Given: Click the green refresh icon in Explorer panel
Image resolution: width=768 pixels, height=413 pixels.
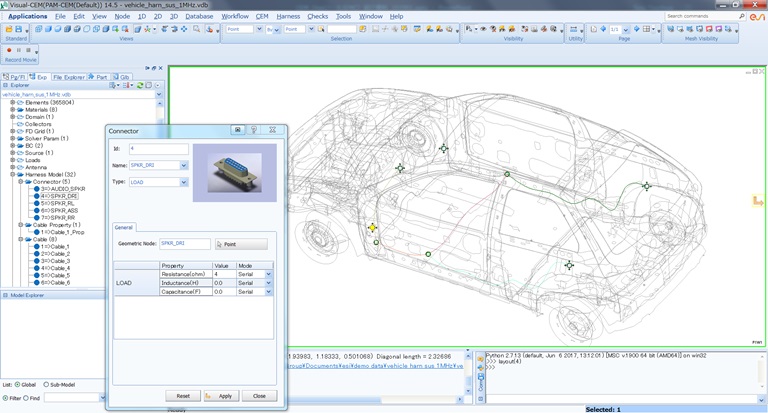Looking at the screenshot, I should pyautogui.click(x=140, y=85).
